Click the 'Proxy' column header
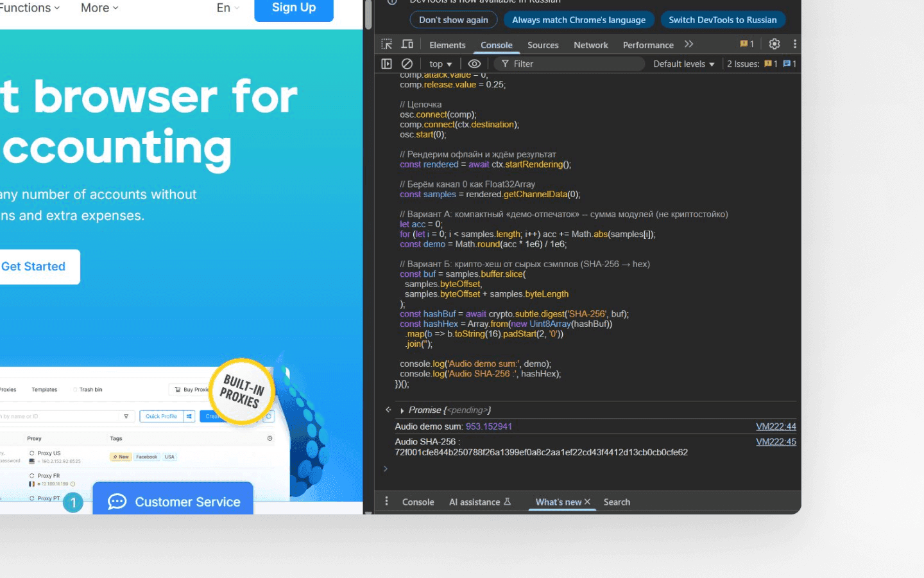The width and height of the screenshot is (924, 578). [34, 439]
